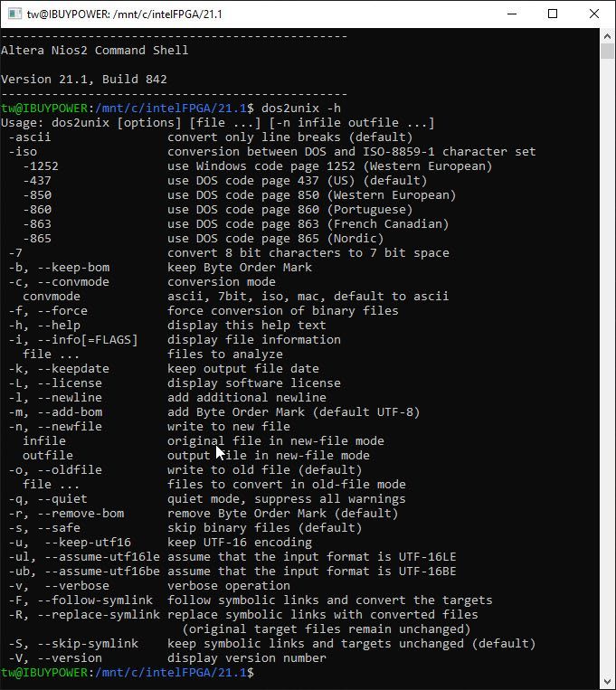Click the 'Altera Nios2 Command Shell' heading
Screen dimensions: 616x690
[95, 51]
